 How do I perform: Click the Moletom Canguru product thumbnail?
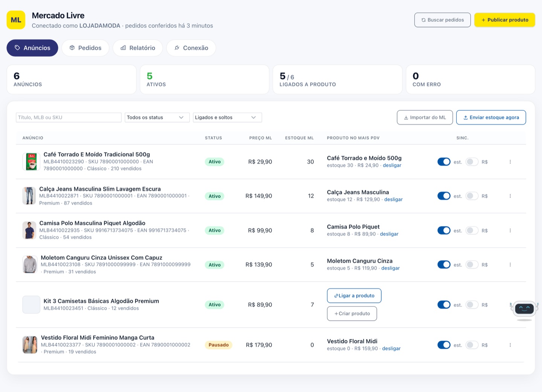[x=30, y=265]
